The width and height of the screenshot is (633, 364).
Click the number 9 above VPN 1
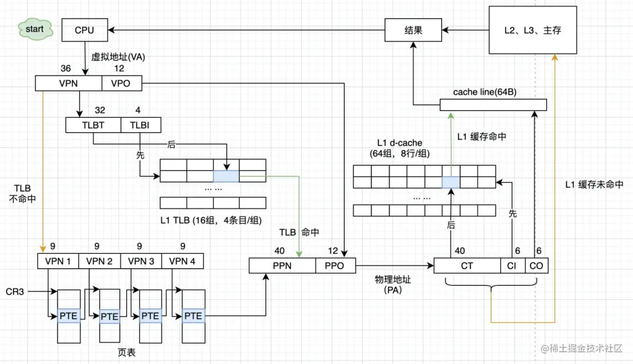point(53,246)
